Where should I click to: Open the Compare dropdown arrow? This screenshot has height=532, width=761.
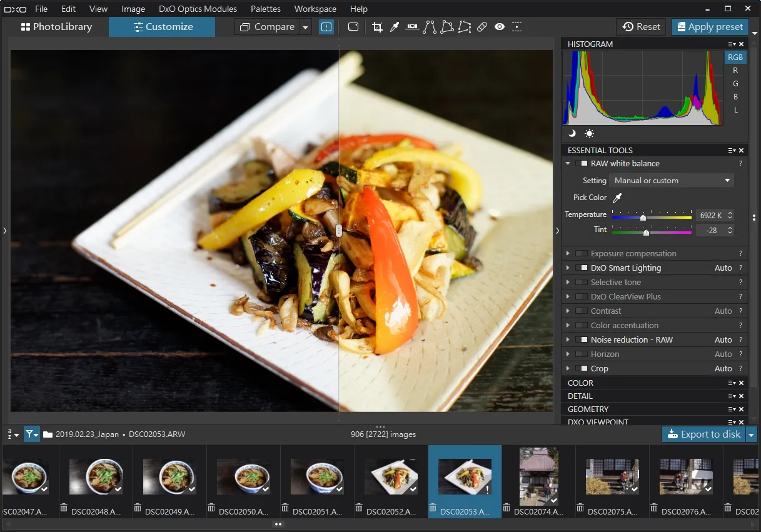coord(305,27)
